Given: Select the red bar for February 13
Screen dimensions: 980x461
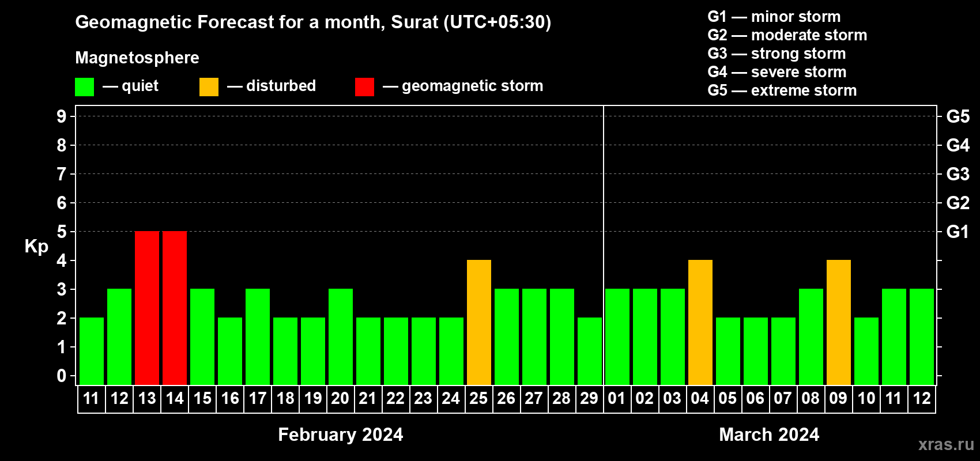Looking at the screenshot, I should click(147, 308).
